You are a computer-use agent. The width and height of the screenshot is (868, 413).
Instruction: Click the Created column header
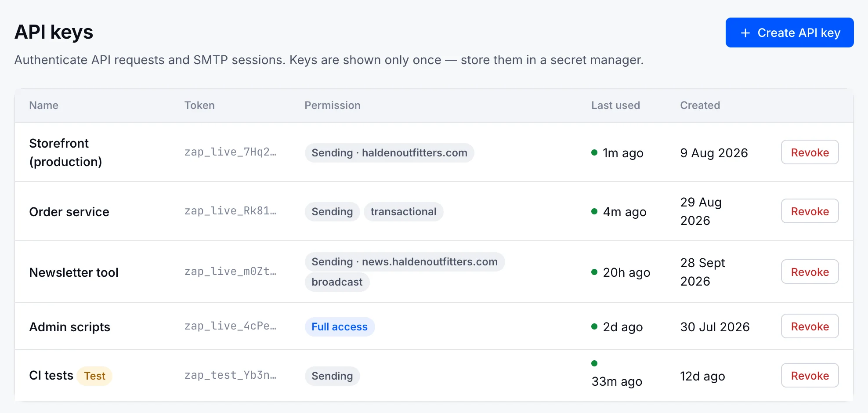[x=700, y=105]
